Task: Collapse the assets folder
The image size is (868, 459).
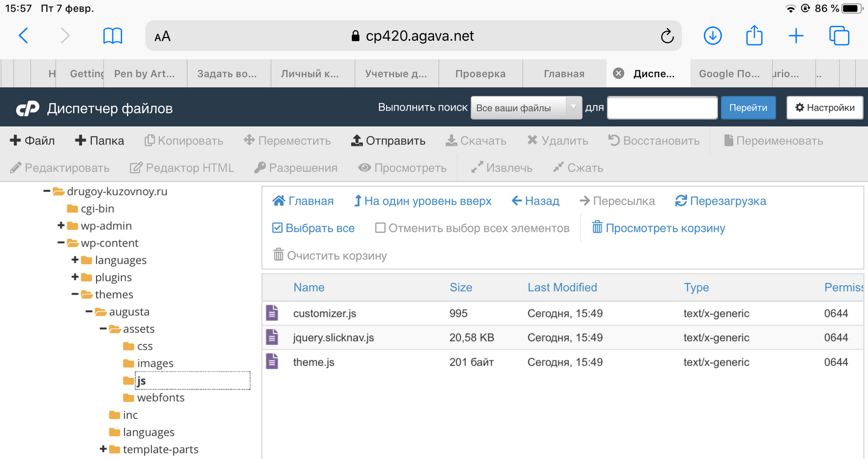Action: (103, 329)
